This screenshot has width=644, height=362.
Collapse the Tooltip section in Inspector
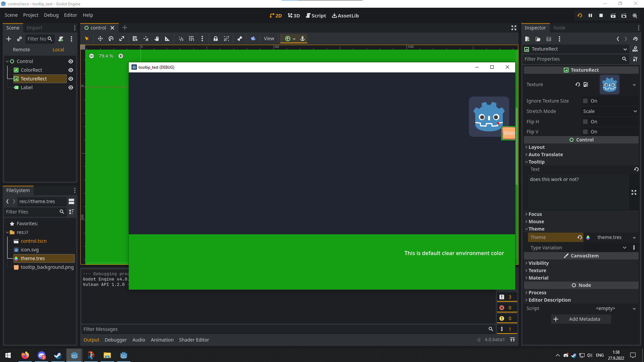tap(537, 162)
